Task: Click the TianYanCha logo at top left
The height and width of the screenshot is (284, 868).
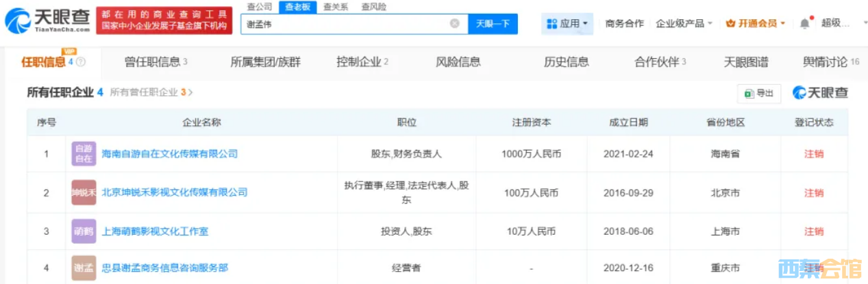Action: pos(47,22)
